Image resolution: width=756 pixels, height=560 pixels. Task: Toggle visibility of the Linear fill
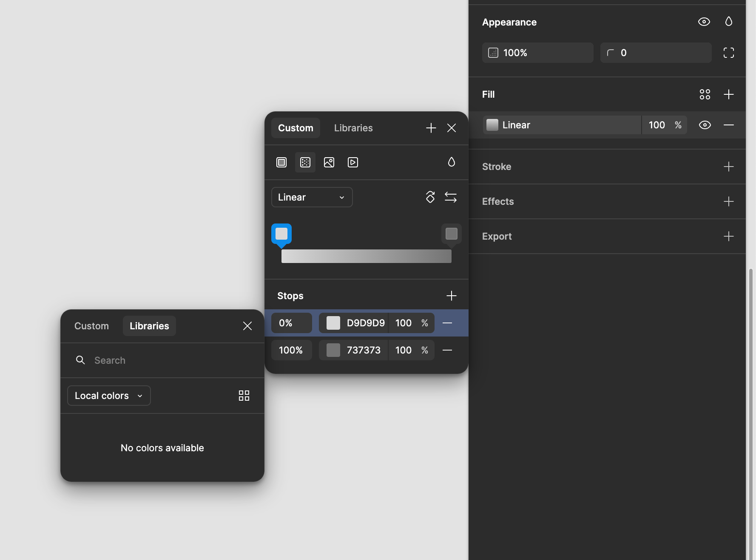click(705, 125)
